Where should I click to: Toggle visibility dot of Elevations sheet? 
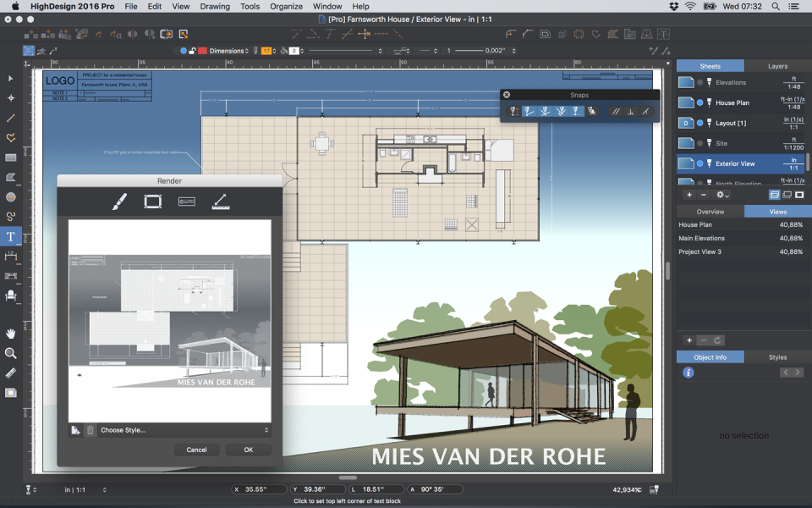point(700,82)
